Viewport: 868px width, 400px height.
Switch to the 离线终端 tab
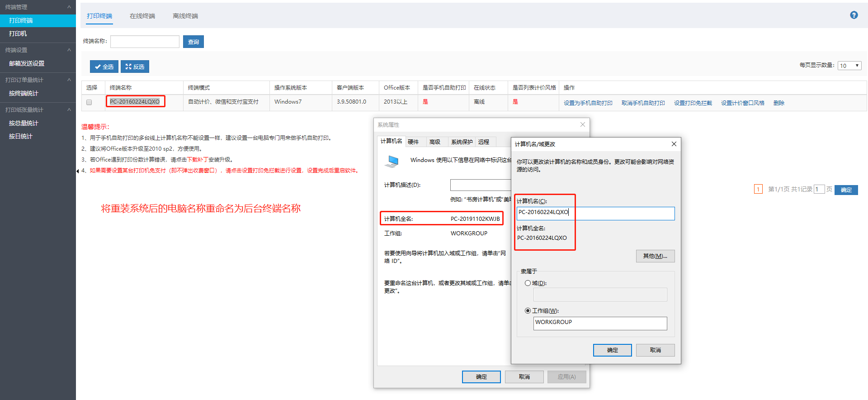pos(185,16)
